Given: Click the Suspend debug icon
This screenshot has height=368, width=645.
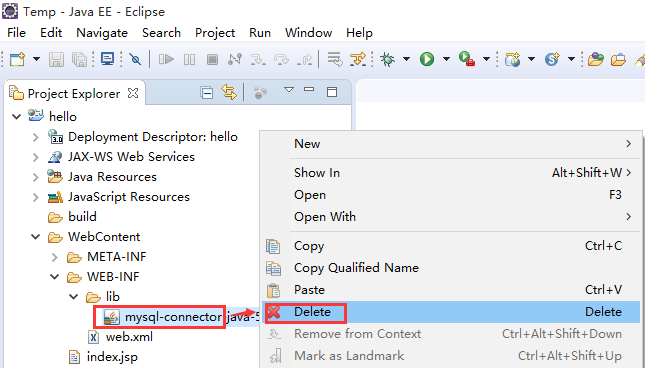Looking at the screenshot, I should (189, 60).
